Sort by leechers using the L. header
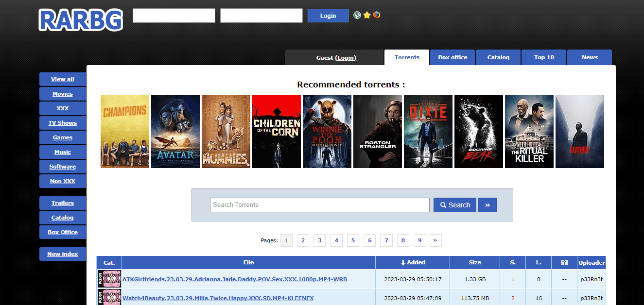 [539, 262]
